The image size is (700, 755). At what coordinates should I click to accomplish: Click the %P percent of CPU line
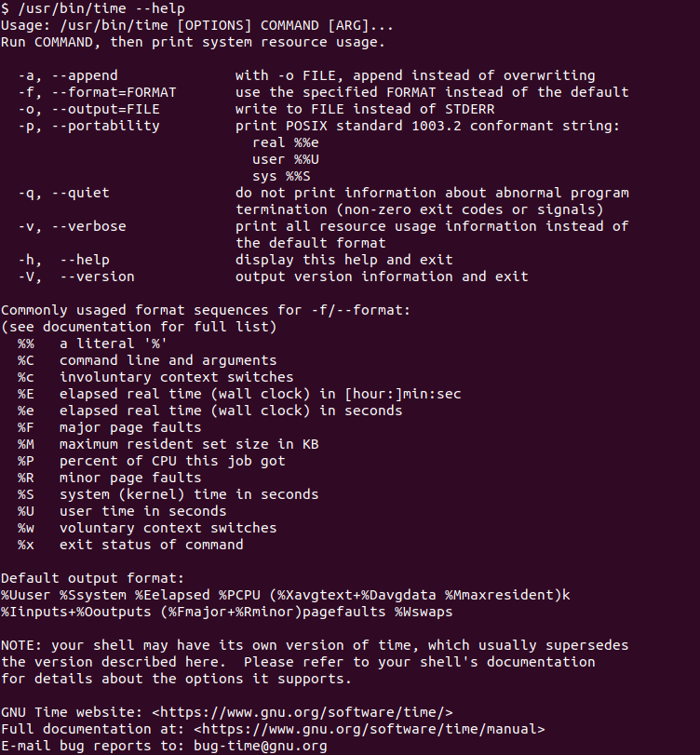tap(152, 461)
